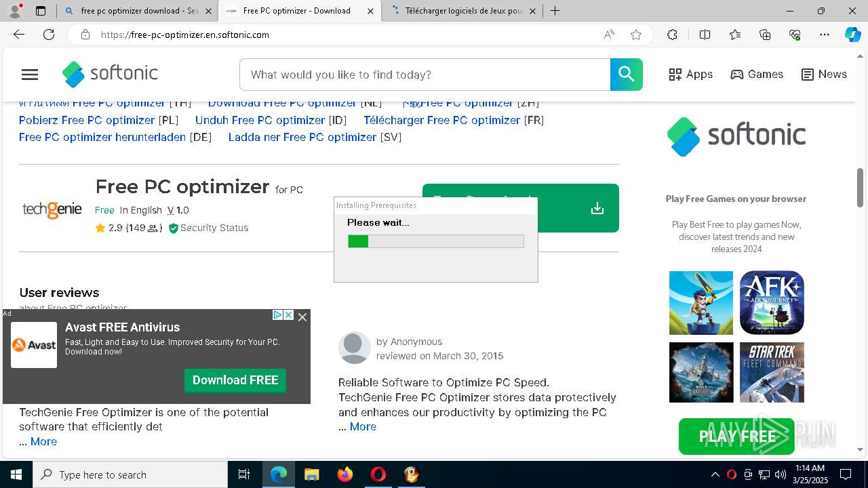This screenshot has height=488, width=868.
Task: Go back in the browser
Action: pos(19,35)
